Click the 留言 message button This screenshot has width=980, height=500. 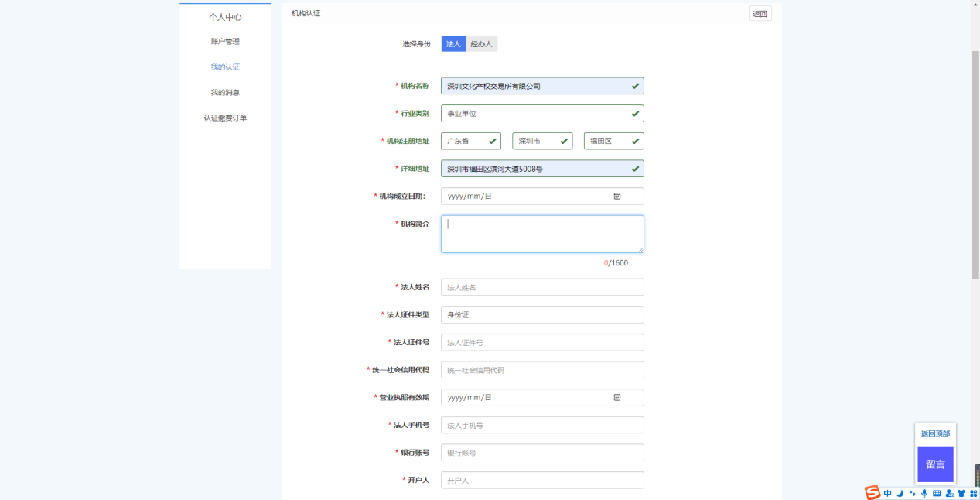[935, 464]
